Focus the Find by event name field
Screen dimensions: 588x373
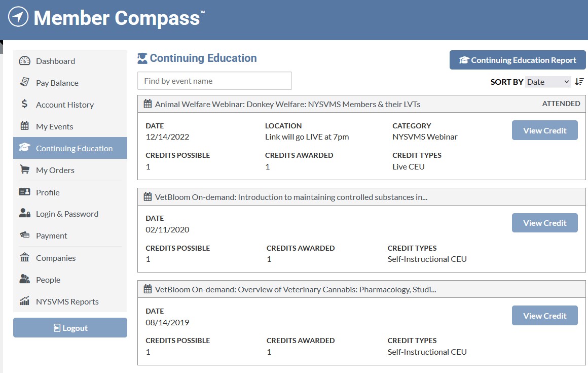pyautogui.click(x=214, y=81)
